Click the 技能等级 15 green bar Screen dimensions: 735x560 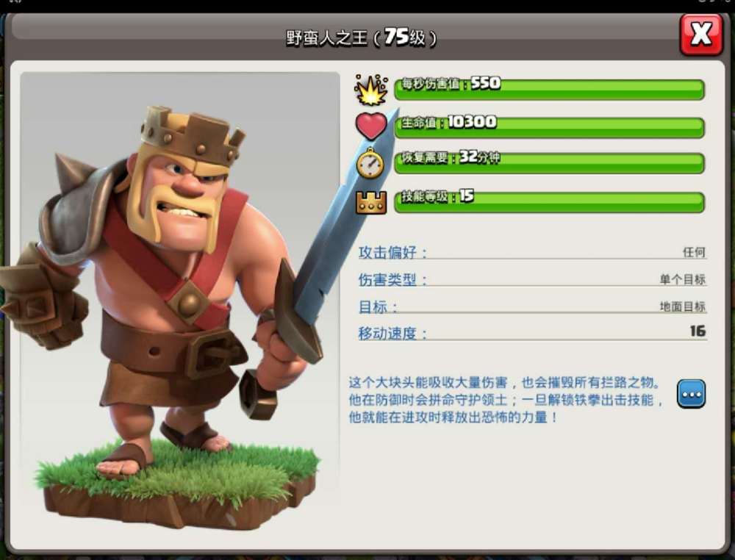click(x=549, y=202)
